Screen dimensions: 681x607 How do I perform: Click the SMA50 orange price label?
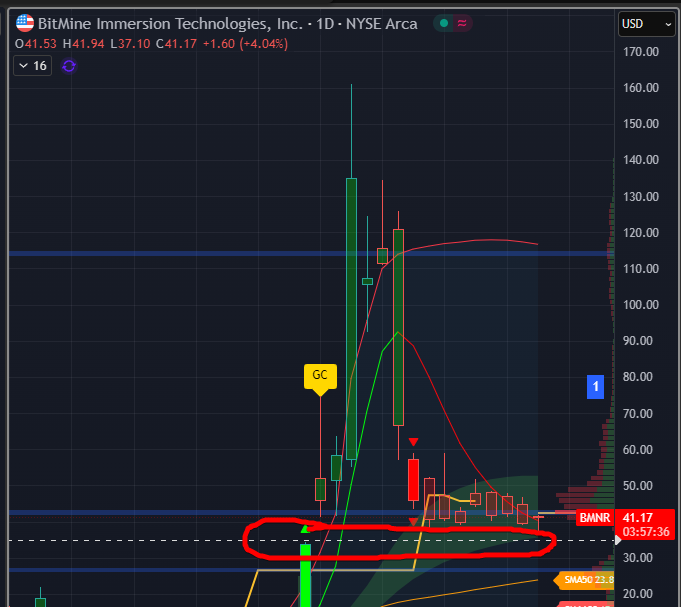tap(586, 580)
